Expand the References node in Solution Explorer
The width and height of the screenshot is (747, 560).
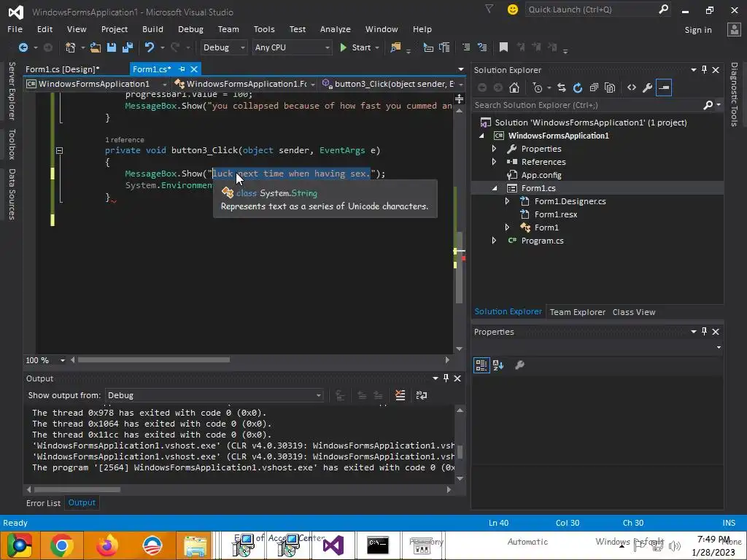pos(494,162)
